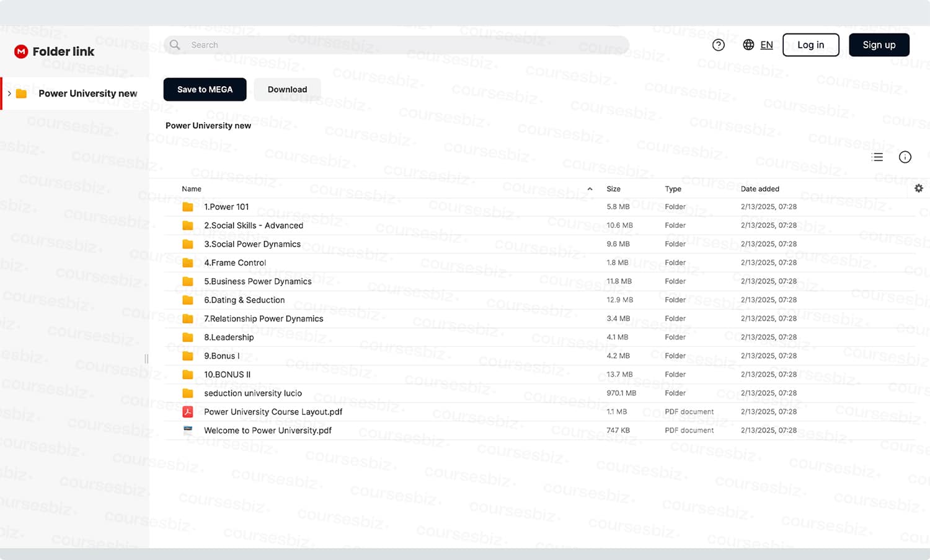Click the 12.9 MB size cell
Screen dimensions: 930x560
(619, 300)
